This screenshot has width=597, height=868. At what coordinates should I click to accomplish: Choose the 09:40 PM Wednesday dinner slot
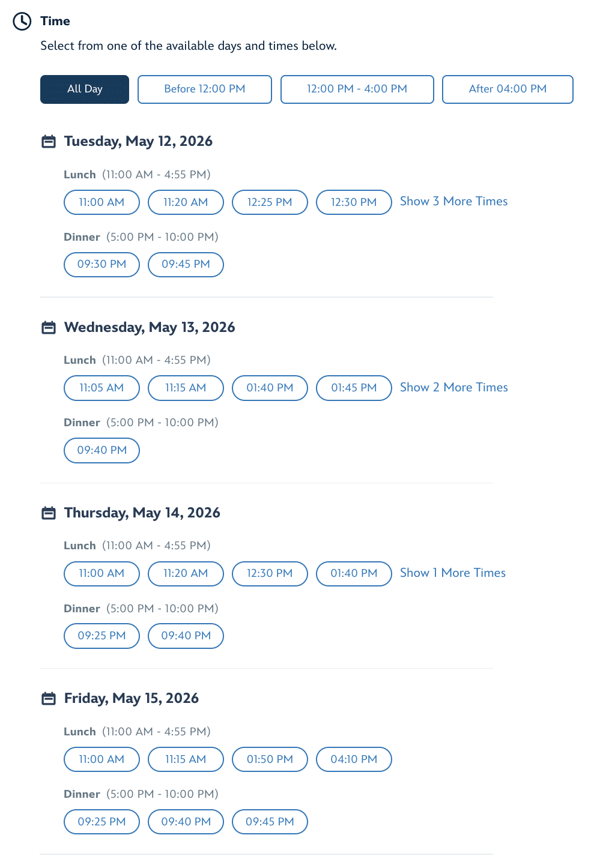pos(102,450)
